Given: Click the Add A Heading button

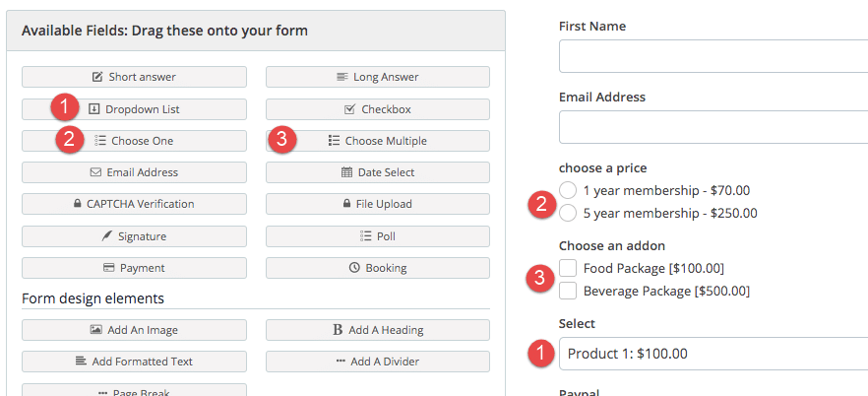Looking at the screenshot, I should pyautogui.click(x=378, y=330).
